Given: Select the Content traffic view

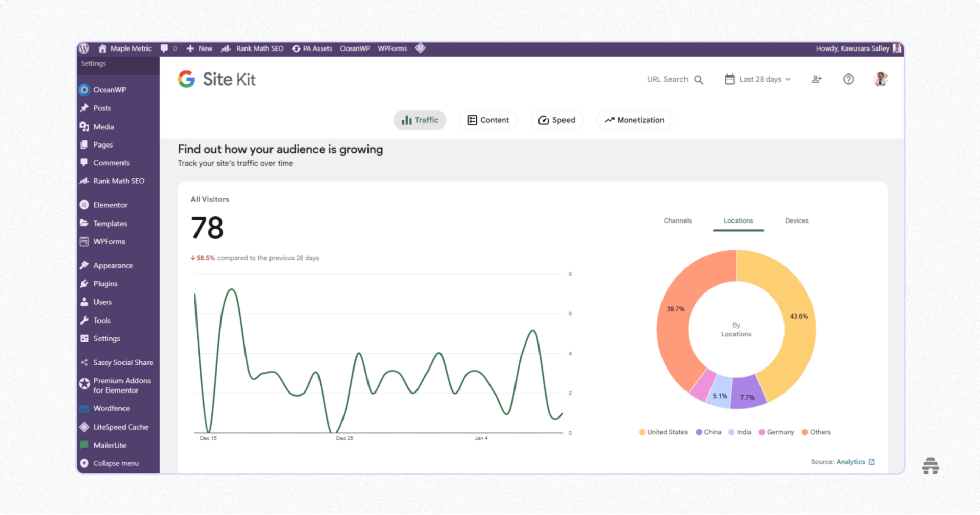Looking at the screenshot, I should click(487, 120).
